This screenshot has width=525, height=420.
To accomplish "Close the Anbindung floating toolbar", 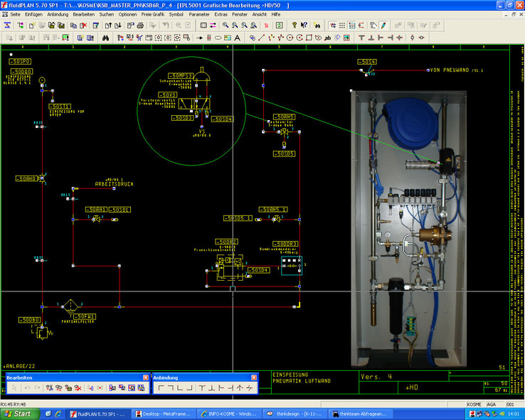I will click(253, 377).
